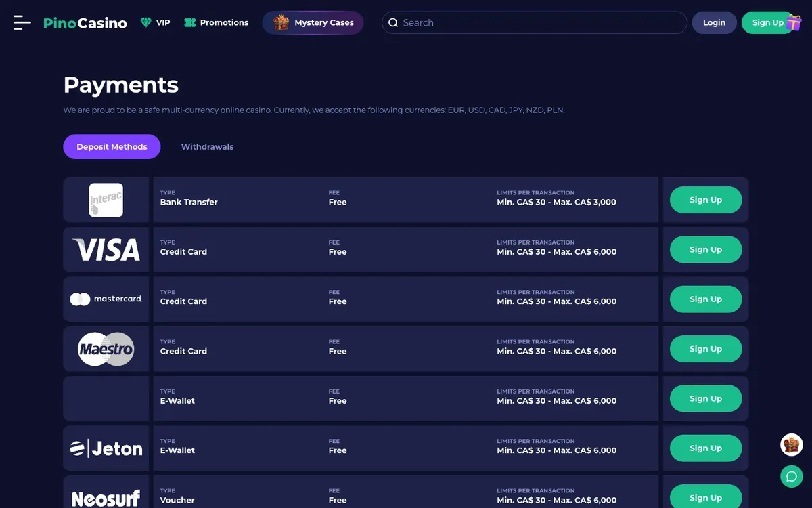The height and width of the screenshot is (508, 812).
Task: Select the Deposit Methods tab
Action: [112, 146]
